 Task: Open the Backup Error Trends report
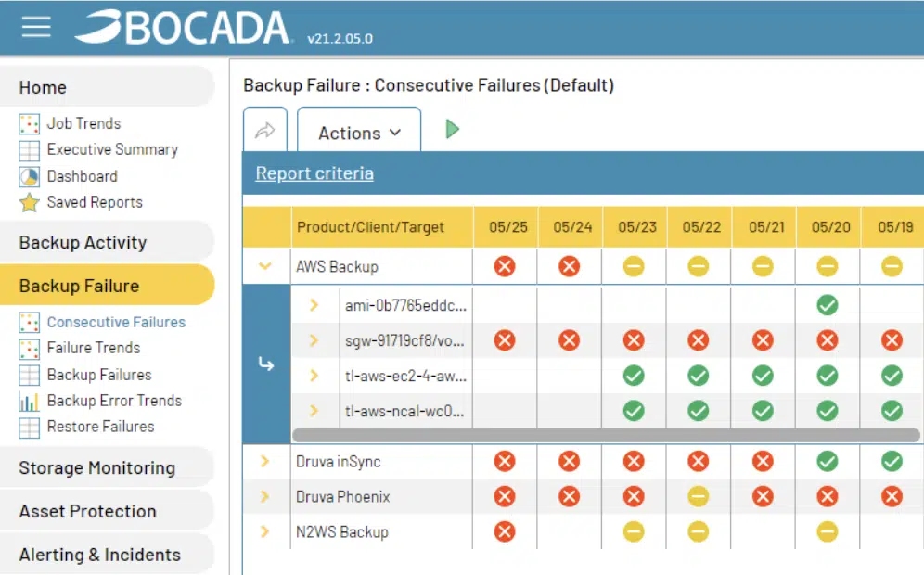pos(114,401)
